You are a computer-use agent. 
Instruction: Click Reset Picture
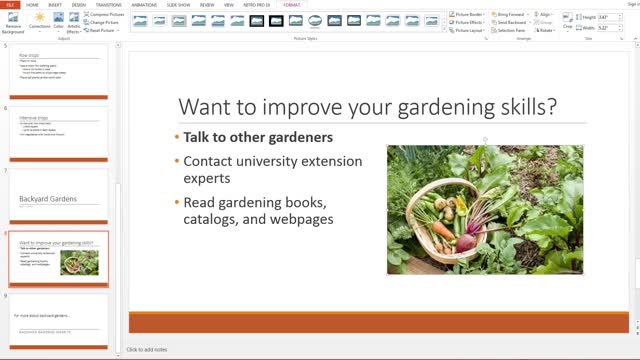(99, 31)
